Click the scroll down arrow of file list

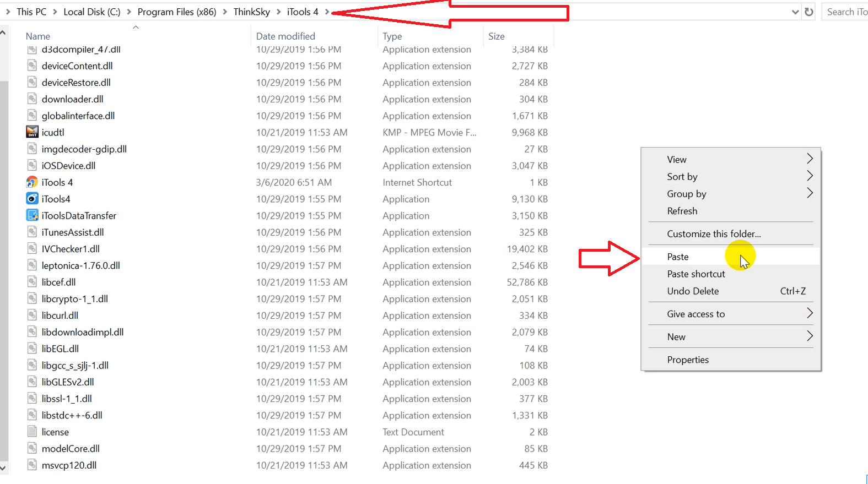[3, 468]
